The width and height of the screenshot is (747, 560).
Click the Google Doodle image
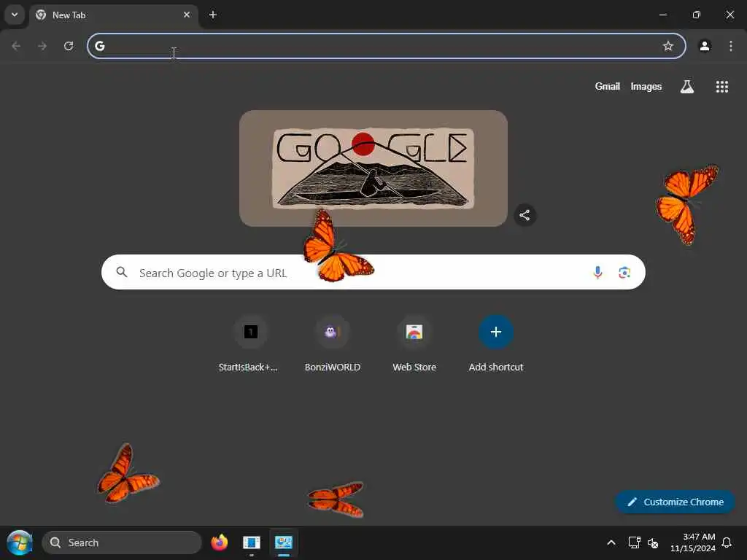(373, 168)
